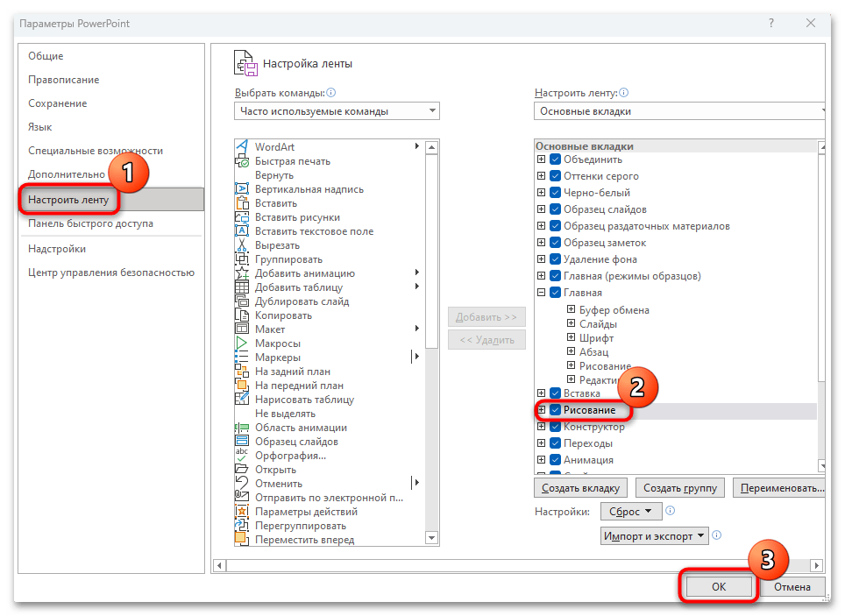Choose the Нарисовать таблицу pencil icon

tap(242, 399)
